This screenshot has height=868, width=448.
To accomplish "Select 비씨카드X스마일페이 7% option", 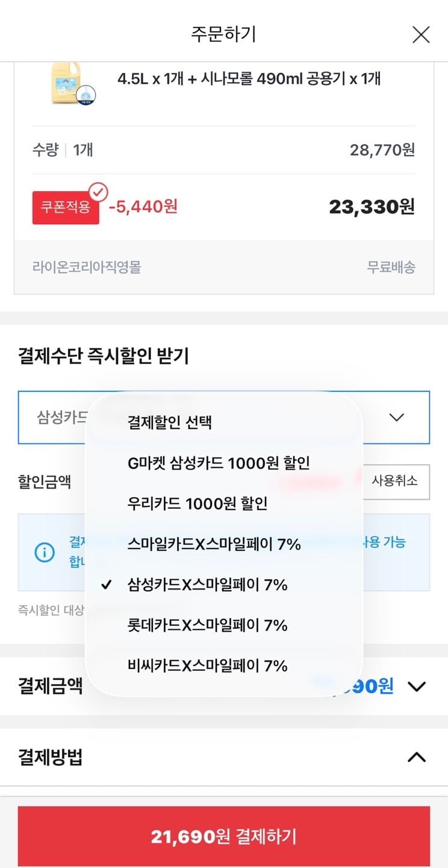I will pos(207,665).
